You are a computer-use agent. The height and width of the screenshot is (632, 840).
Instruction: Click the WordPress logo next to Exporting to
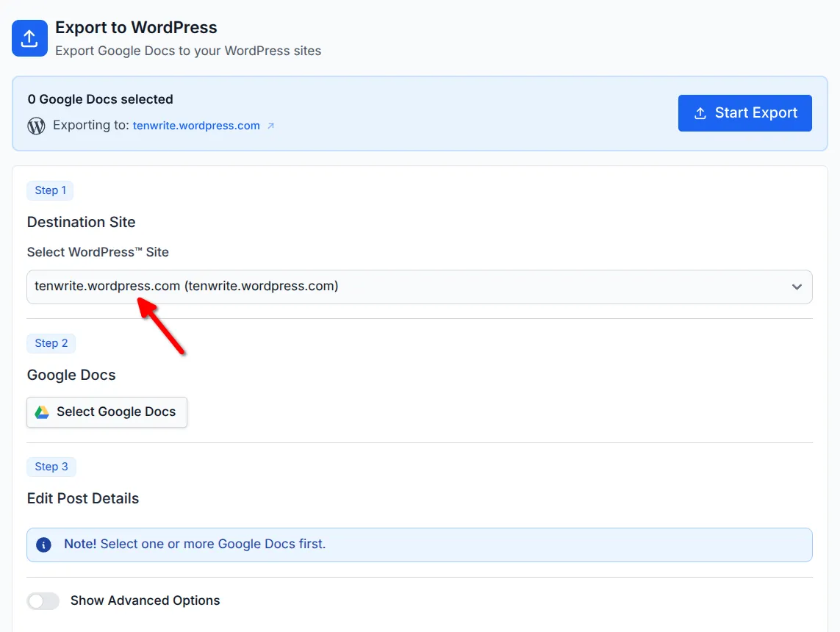point(35,125)
